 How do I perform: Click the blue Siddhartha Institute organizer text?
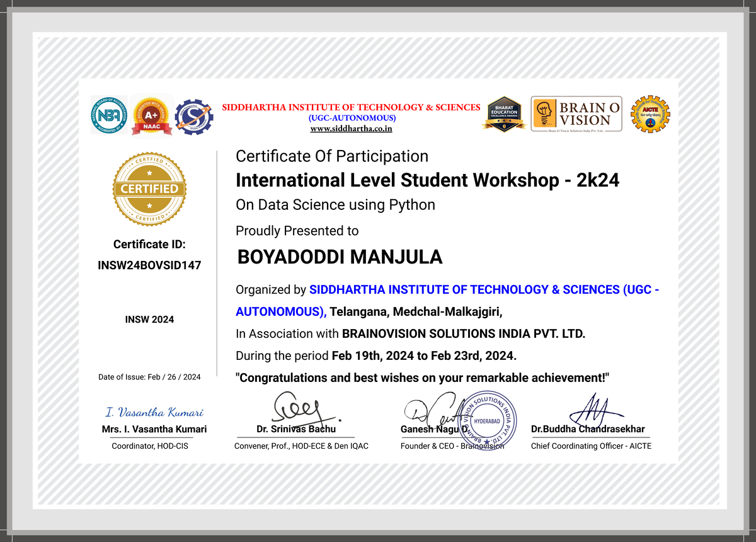[484, 290]
